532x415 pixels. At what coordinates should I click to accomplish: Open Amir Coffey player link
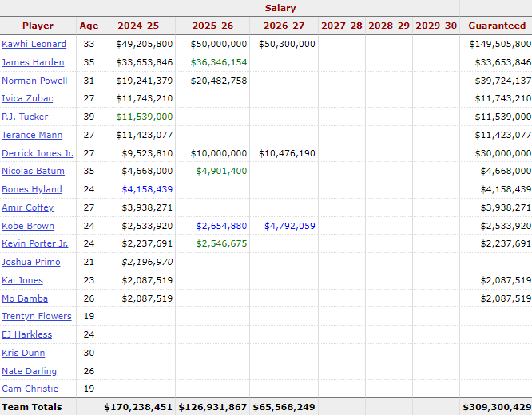[27, 207]
